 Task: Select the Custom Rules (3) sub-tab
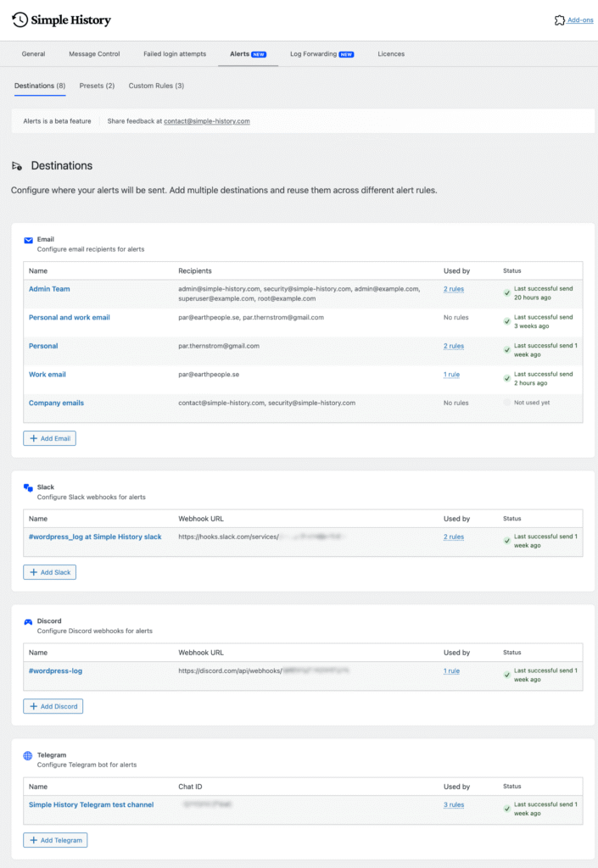156,86
